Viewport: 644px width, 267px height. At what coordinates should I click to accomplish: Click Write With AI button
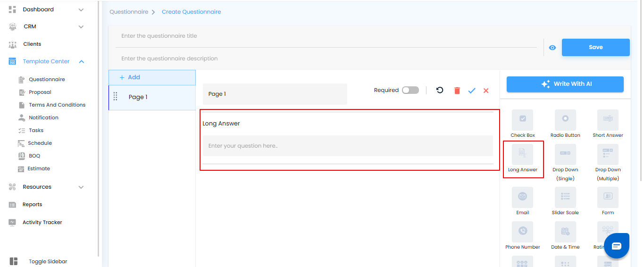(565, 84)
